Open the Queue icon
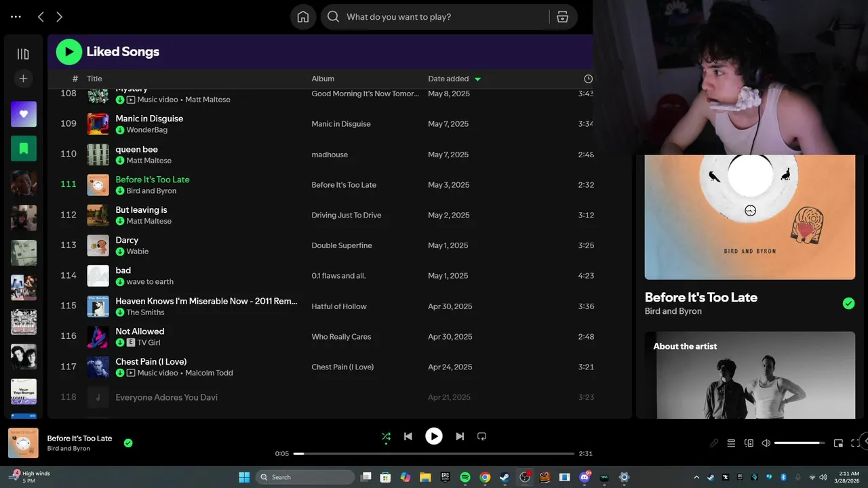 pyautogui.click(x=731, y=443)
